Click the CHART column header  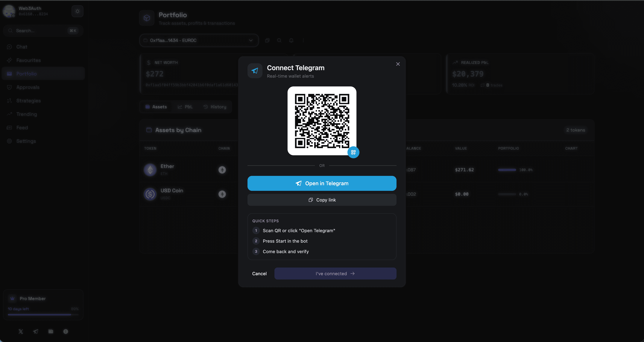point(571,148)
